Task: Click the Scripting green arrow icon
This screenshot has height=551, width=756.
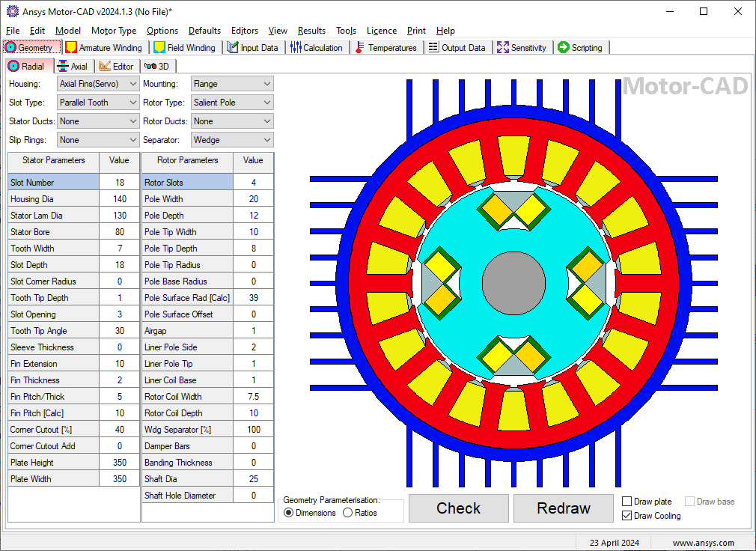Action: point(563,47)
